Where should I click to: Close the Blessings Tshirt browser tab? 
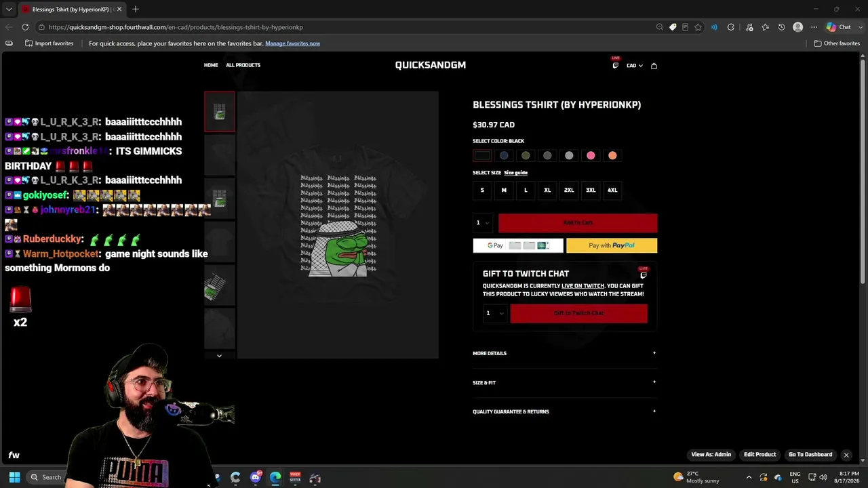[x=119, y=9]
